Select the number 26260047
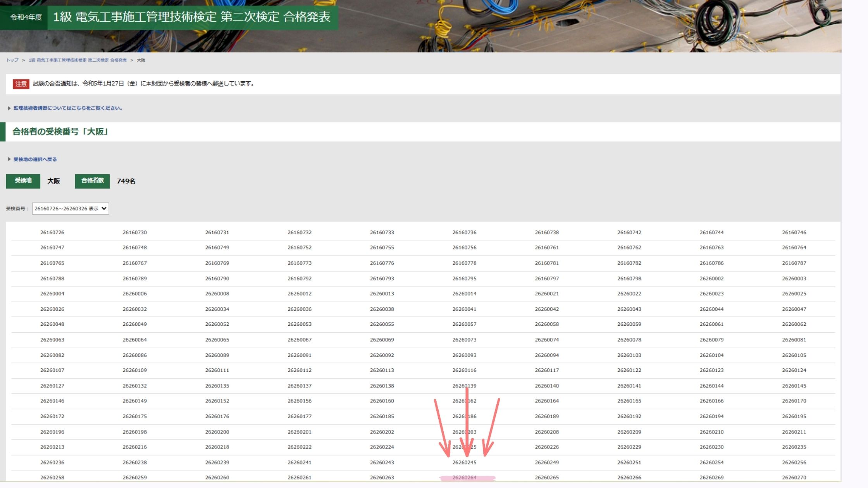868x488 pixels. click(794, 309)
